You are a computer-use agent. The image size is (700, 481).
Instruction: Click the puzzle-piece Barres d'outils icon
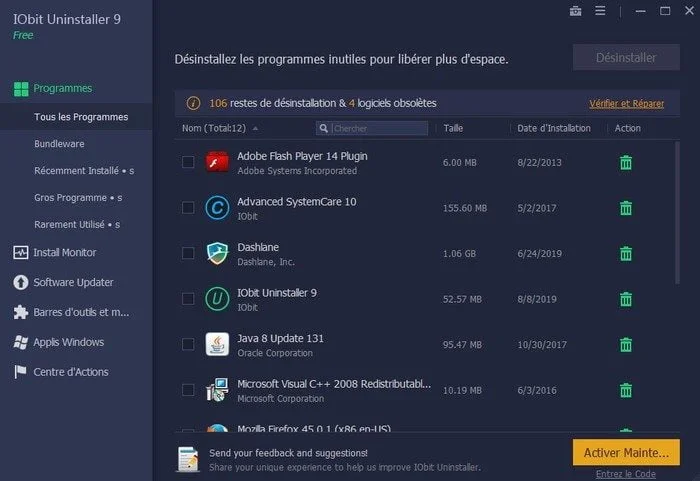click(x=21, y=312)
